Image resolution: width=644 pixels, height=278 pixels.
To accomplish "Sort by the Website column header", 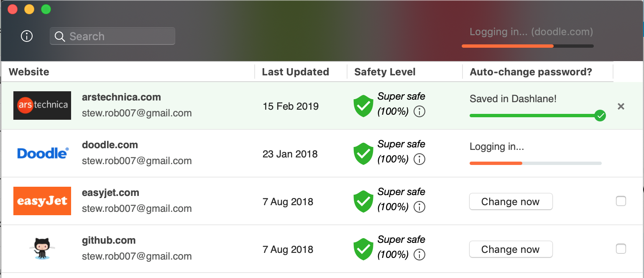I will pos(29,72).
